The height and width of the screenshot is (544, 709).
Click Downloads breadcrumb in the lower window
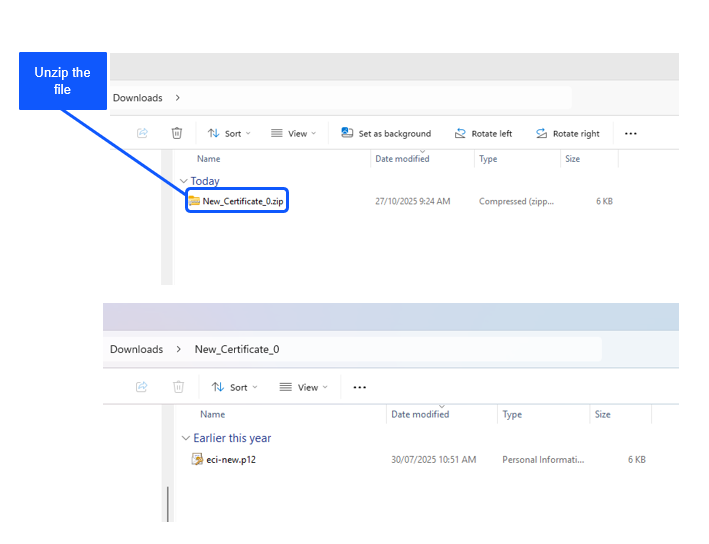click(136, 349)
